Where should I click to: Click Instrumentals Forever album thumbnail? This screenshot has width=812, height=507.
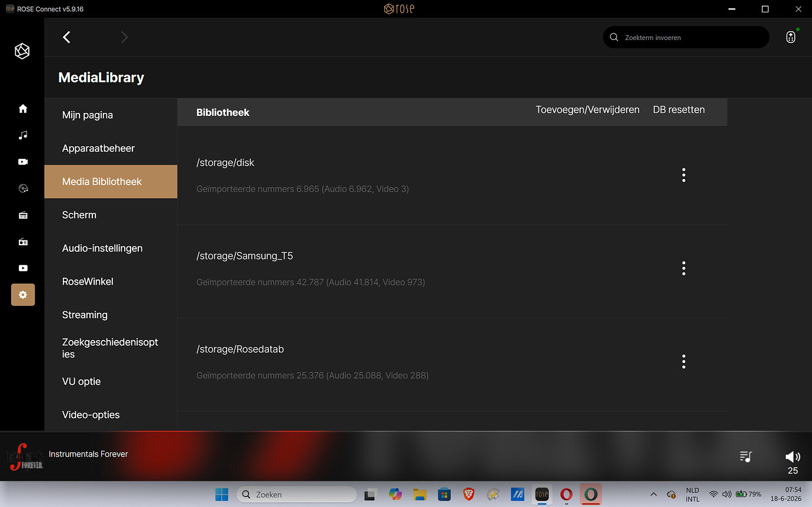[25, 456]
